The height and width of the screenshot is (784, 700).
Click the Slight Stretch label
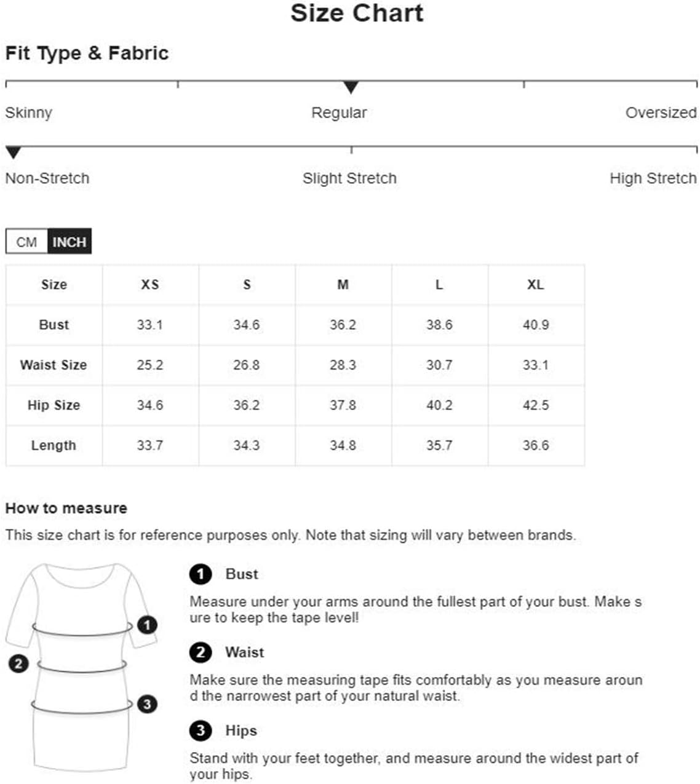[349, 178]
